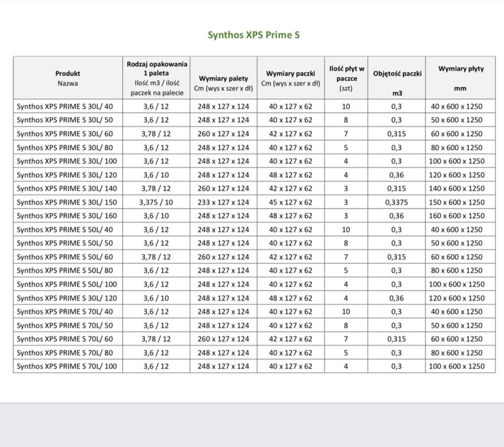Image resolution: width=504 pixels, height=447 pixels.
Task: Click '3,6 / 12' in the 50L/ 40 row
Action: tap(156, 230)
